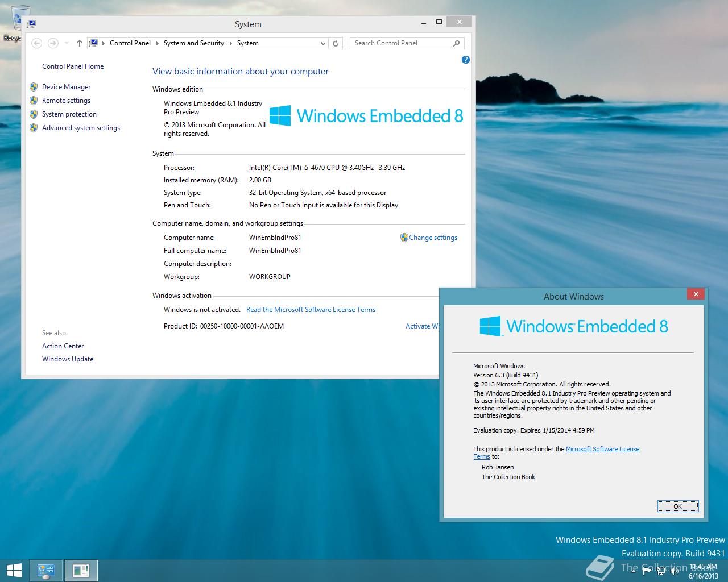Focus the Search Control Panel field

(x=407, y=43)
